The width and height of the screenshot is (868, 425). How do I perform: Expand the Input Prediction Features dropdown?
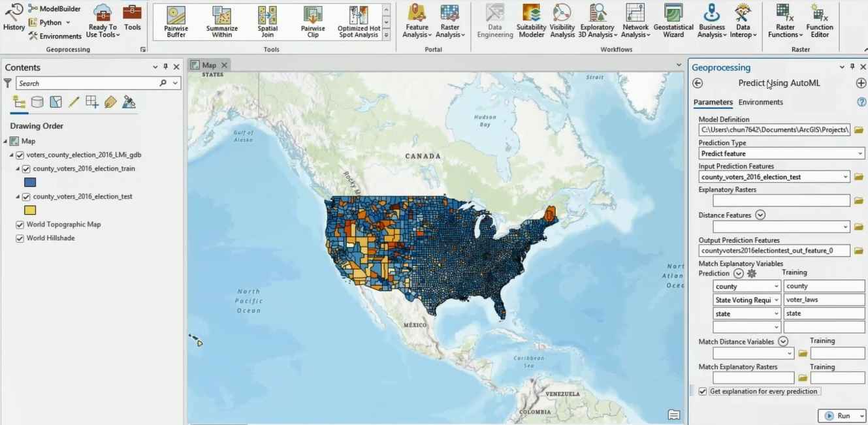pyautogui.click(x=845, y=177)
